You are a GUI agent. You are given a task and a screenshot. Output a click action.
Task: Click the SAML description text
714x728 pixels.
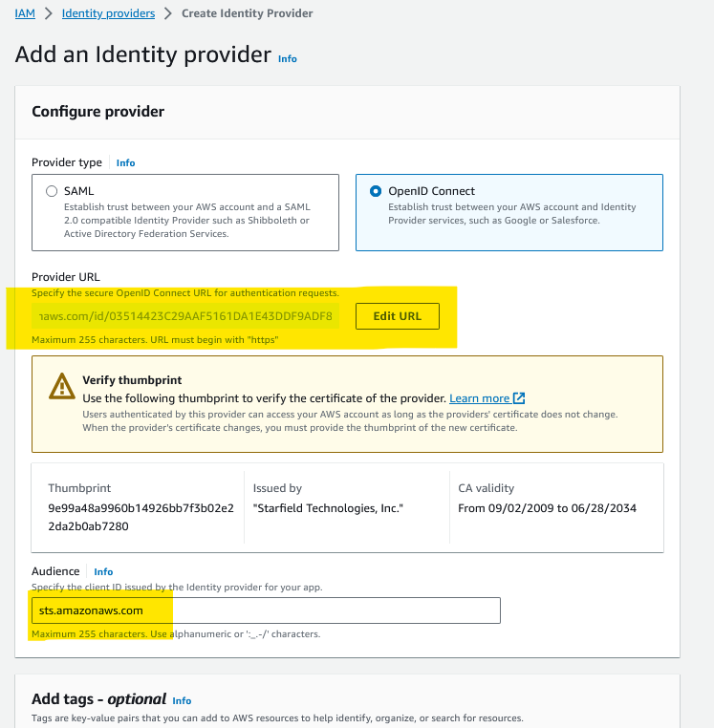[186, 221]
